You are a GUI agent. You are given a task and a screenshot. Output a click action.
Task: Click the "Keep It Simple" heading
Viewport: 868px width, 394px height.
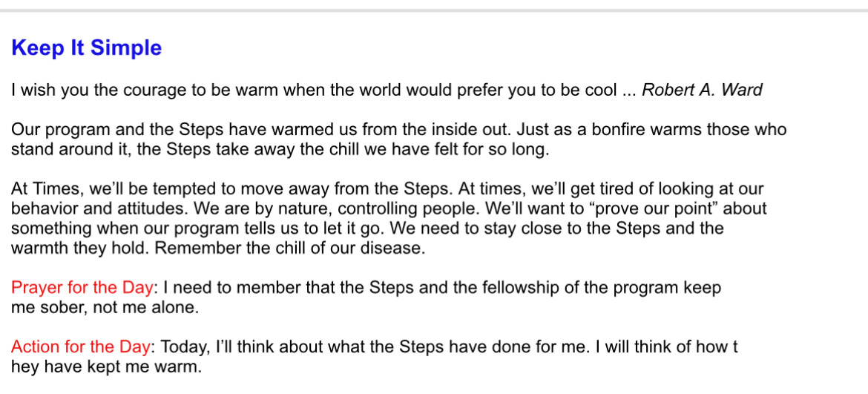click(x=87, y=48)
